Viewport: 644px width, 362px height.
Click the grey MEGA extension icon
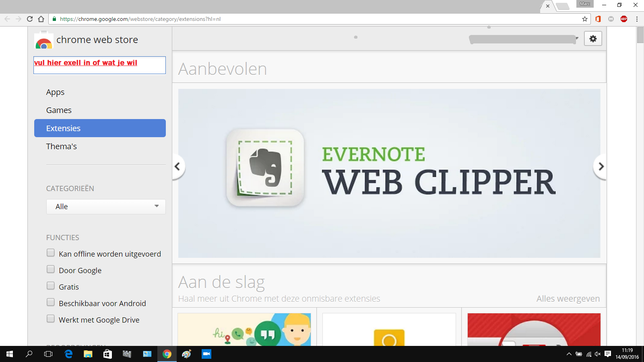coord(611,19)
